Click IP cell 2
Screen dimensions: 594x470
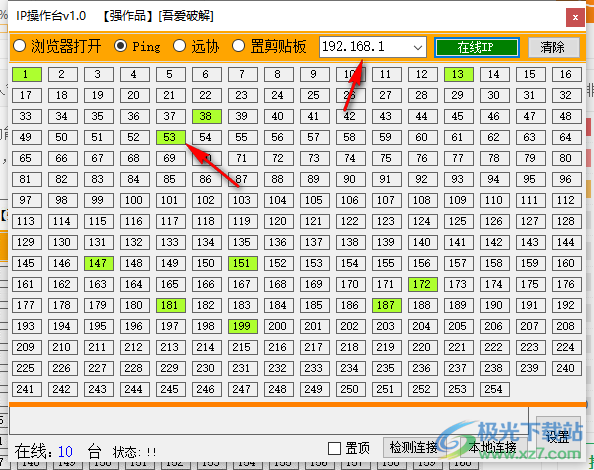(63, 74)
